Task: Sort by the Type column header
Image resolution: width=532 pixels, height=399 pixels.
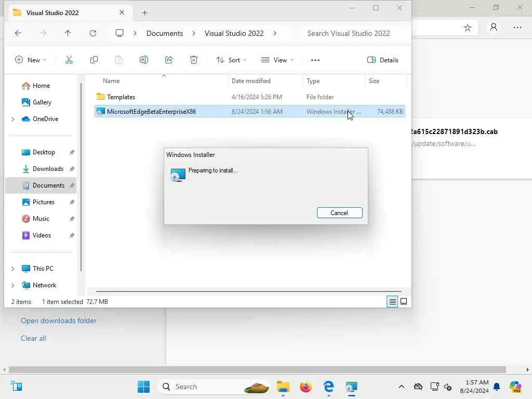Action: click(x=313, y=81)
